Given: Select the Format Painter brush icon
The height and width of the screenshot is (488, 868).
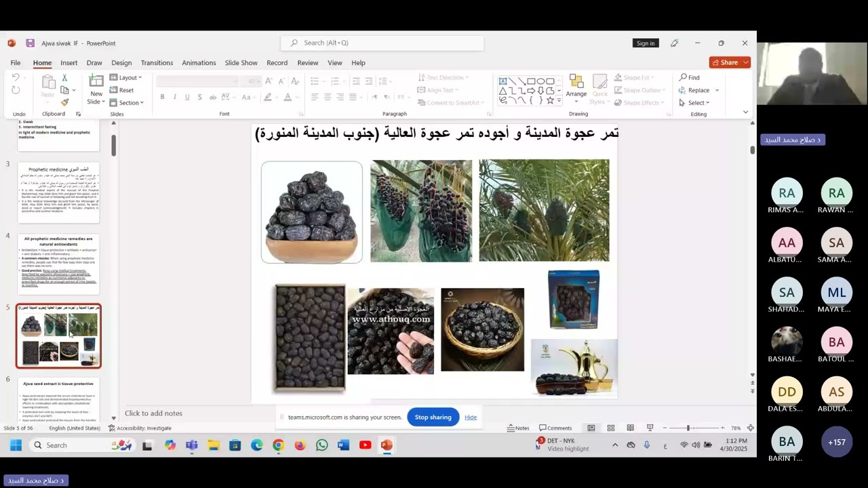Looking at the screenshot, I should tap(64, 102).
